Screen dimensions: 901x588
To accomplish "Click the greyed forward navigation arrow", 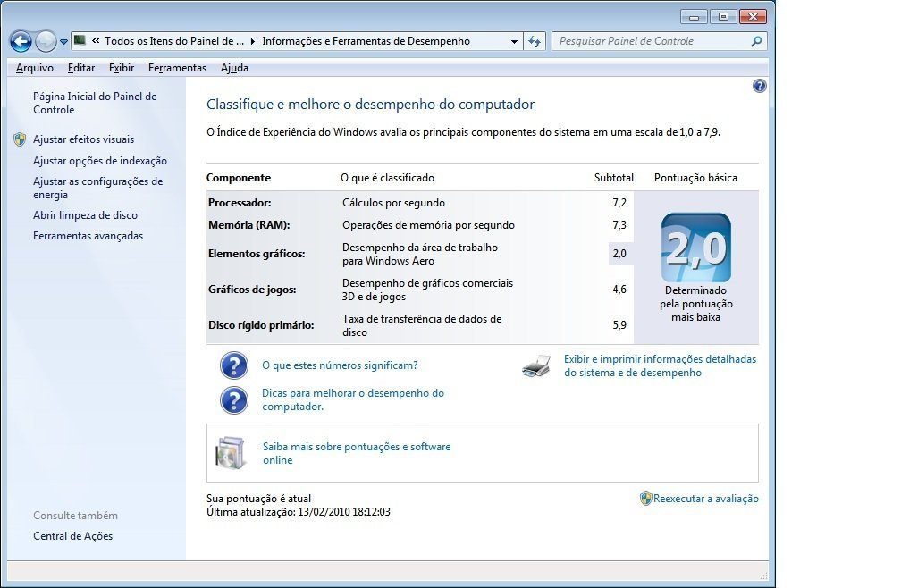I will click(x=46, y=41).
